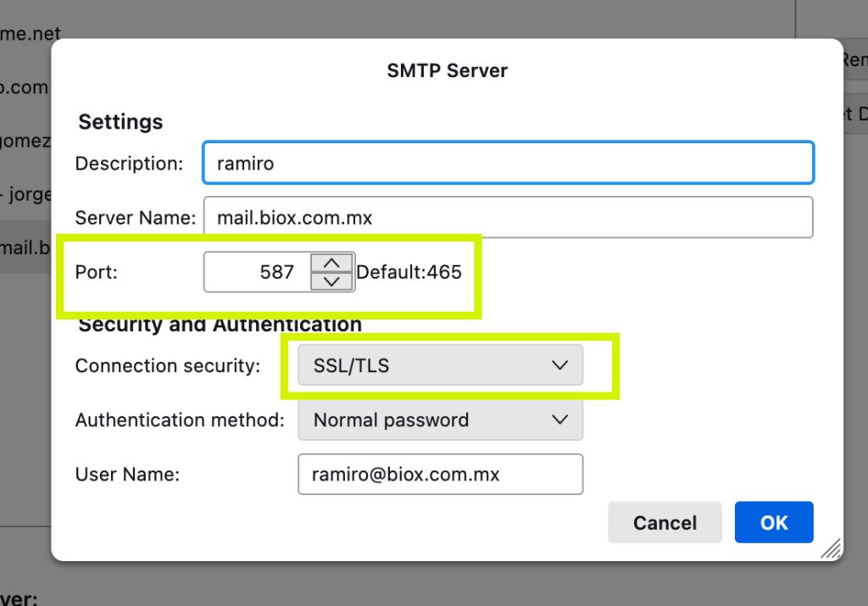The width and height of the screenshot is (868, 606).
Task: Dismiss the dialog with Cancel
Action: coord(665,522)
